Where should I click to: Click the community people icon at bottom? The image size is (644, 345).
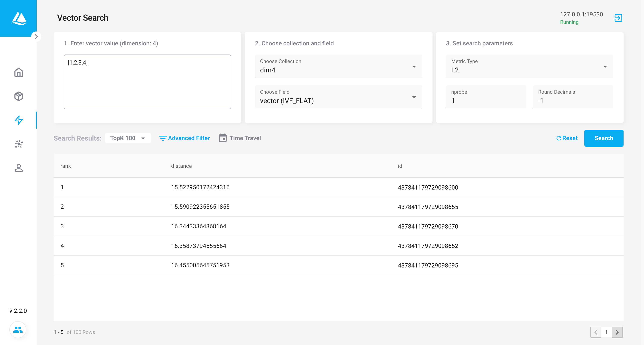coord(18,329)
